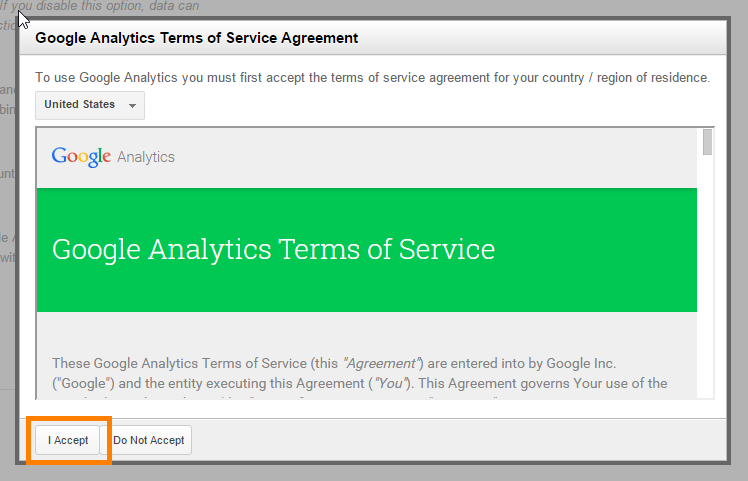The width and height of the screenshot is (748, 481).
Task: Click the arrow beside United States
Action: tap(133, 105)
